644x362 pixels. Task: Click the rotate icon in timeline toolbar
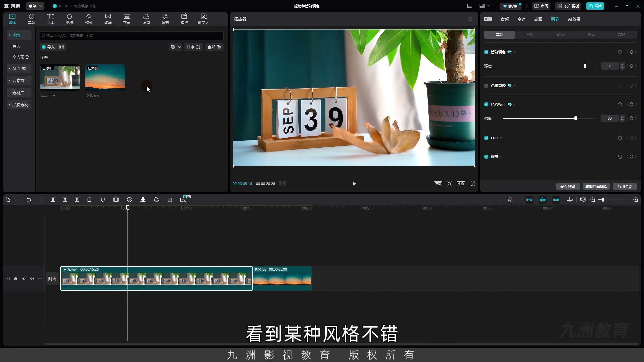point(156,200)
